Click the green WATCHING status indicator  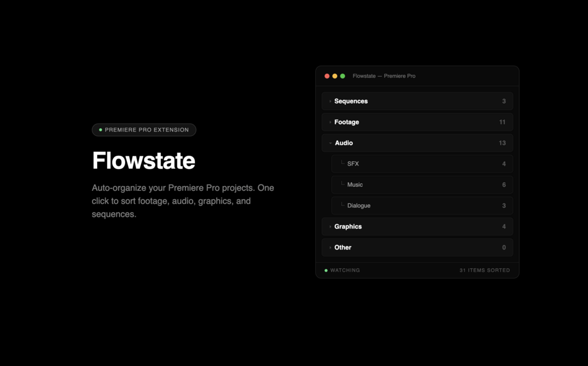pyautogui.click(x=326, y=271)
